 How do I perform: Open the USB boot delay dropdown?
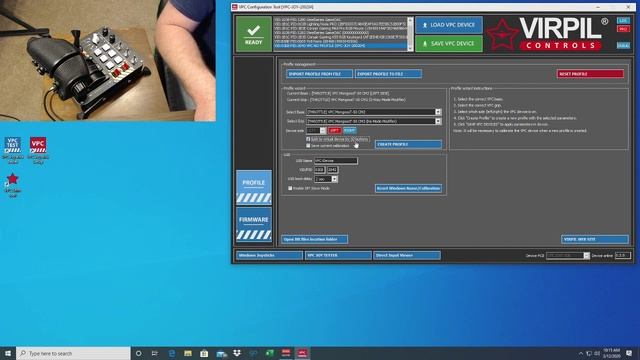[334, 179]
